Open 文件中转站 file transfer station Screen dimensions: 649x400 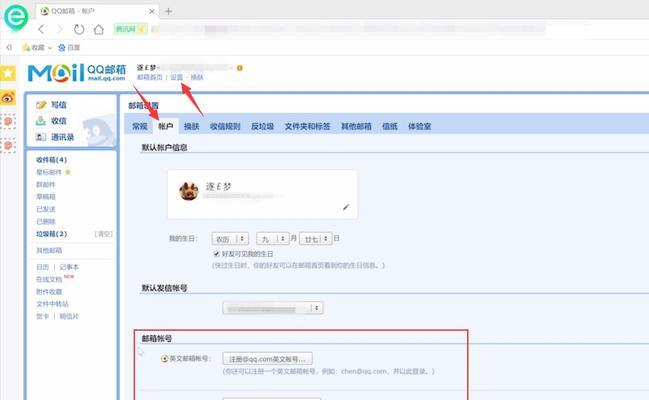point(52,304)
